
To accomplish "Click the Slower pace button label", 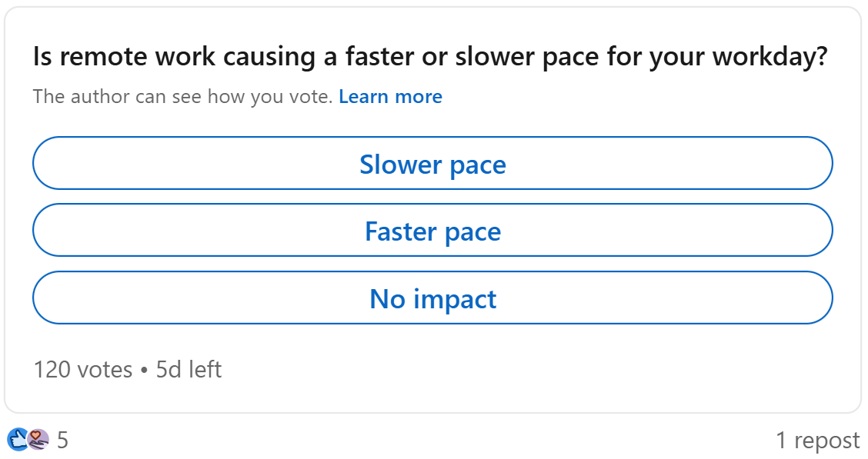I will 432,164.
